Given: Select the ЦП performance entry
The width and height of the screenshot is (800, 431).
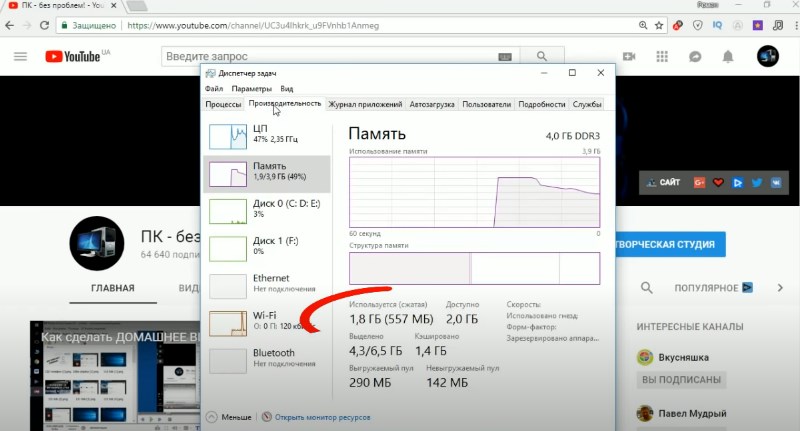Looking at the screenshot, I should (267, 136).
